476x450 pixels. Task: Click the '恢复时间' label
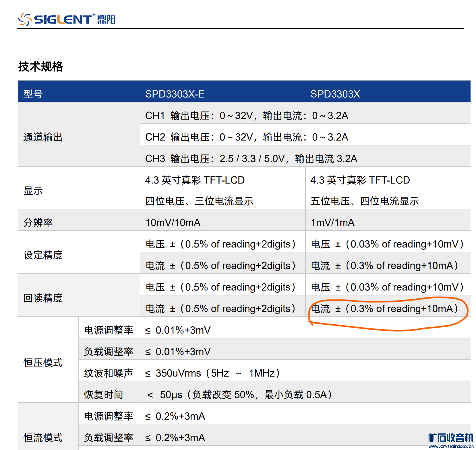(104, 395)
